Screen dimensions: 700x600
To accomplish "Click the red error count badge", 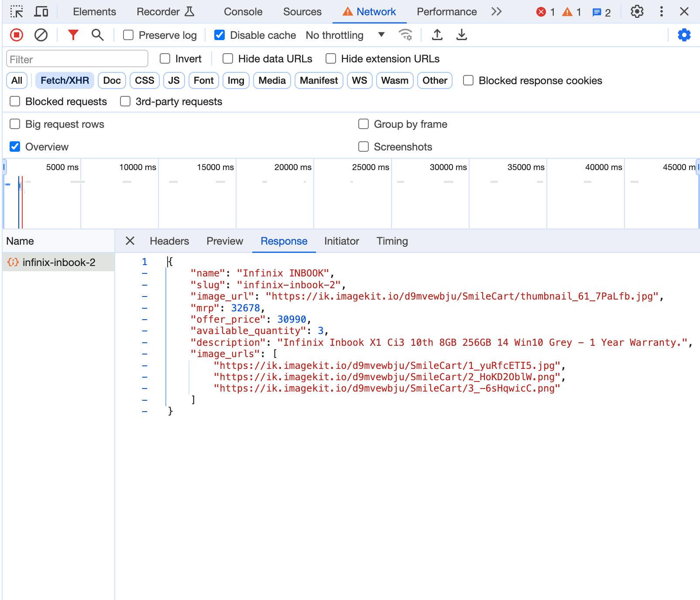I will pos(546,12).
